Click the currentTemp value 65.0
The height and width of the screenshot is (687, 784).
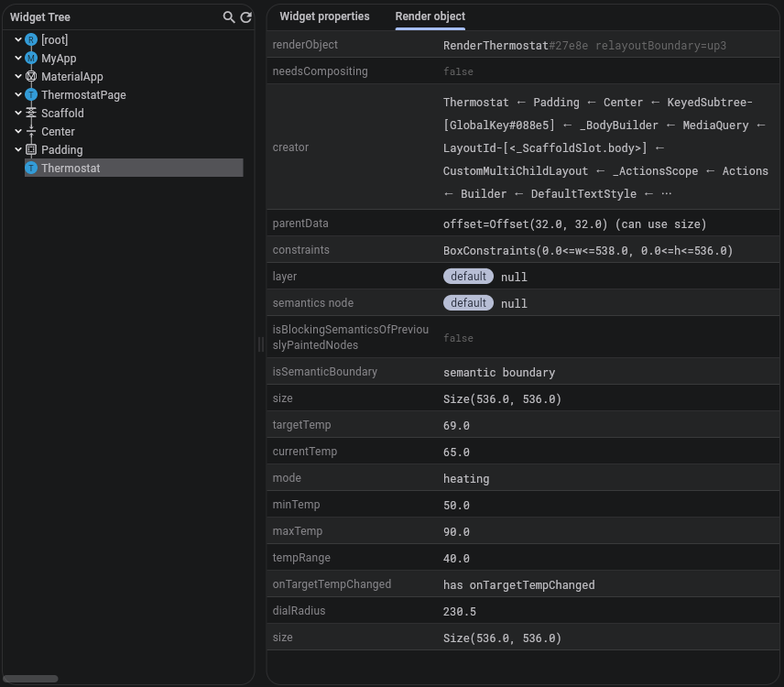click(x=456, y=452)
